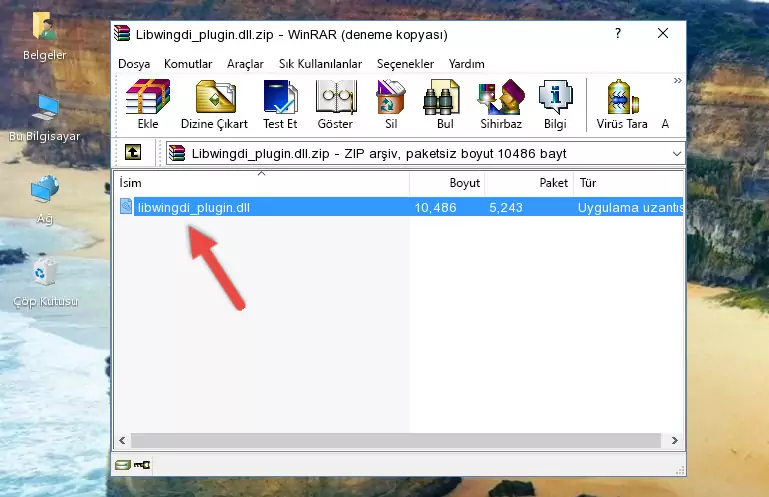Click the key password icon in status bar
769x497 pixels.
(142, 464)
